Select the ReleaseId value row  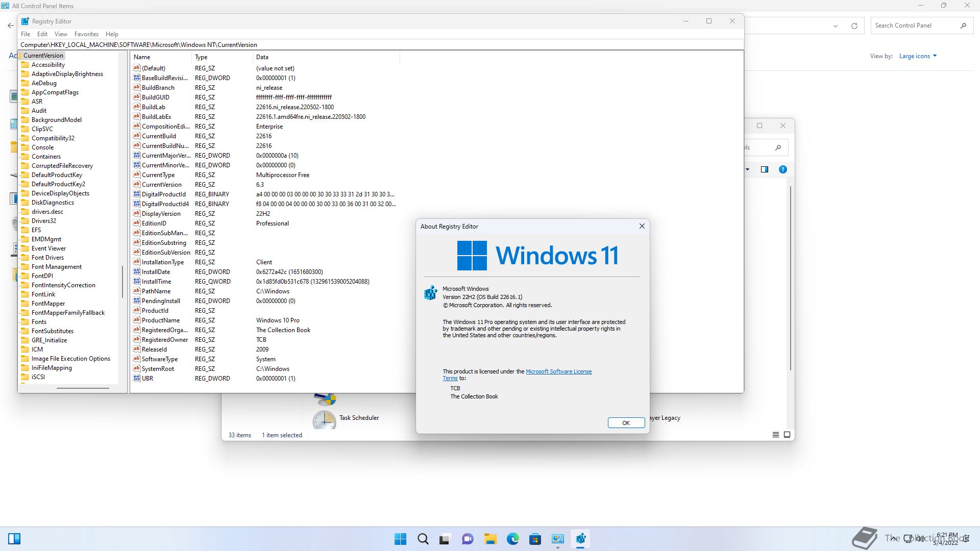(x=265, y=349)
